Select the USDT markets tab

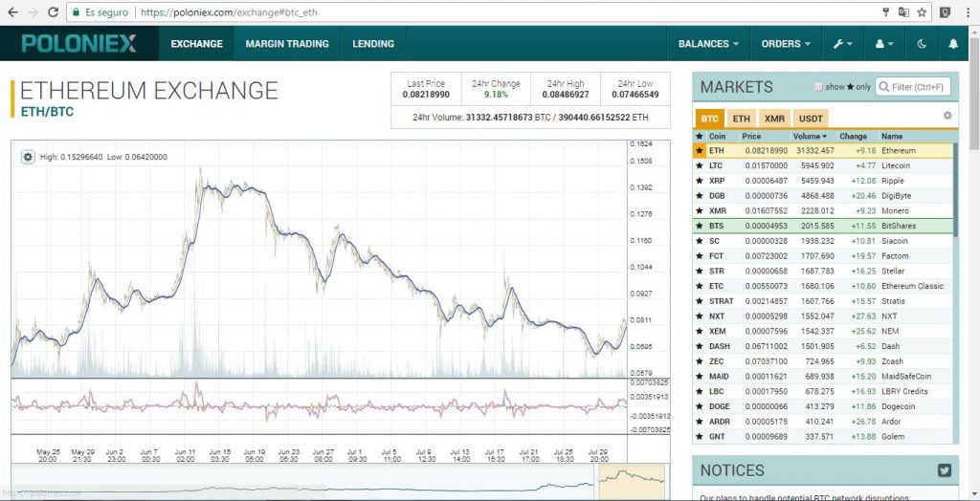coord(811,118)
